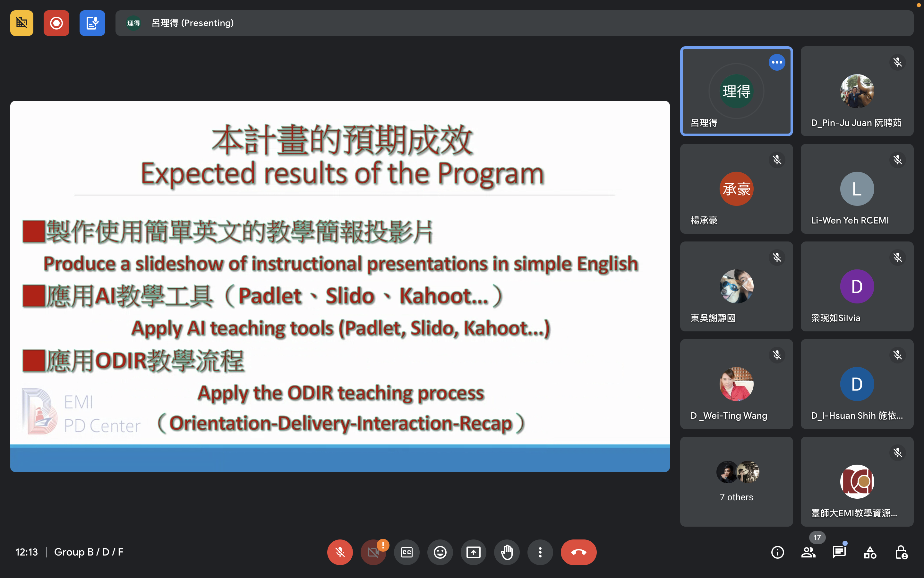Click the muted mic icon on 楊承豪 tile
The width and height of the screenshot is (924, 578).
point(777,160)
